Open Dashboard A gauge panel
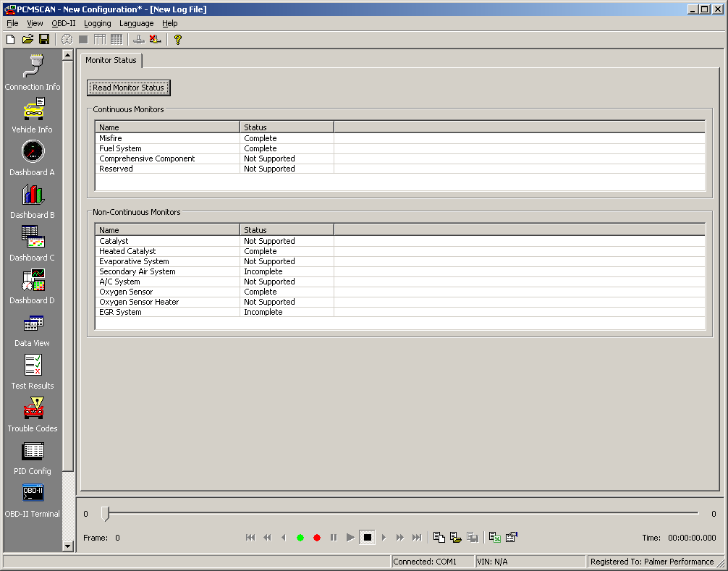Screen dimensions: 728x571 point(33,158)
